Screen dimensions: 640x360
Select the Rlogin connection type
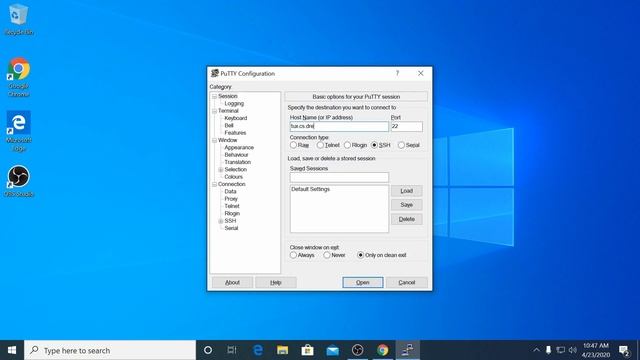coord(356,145)
